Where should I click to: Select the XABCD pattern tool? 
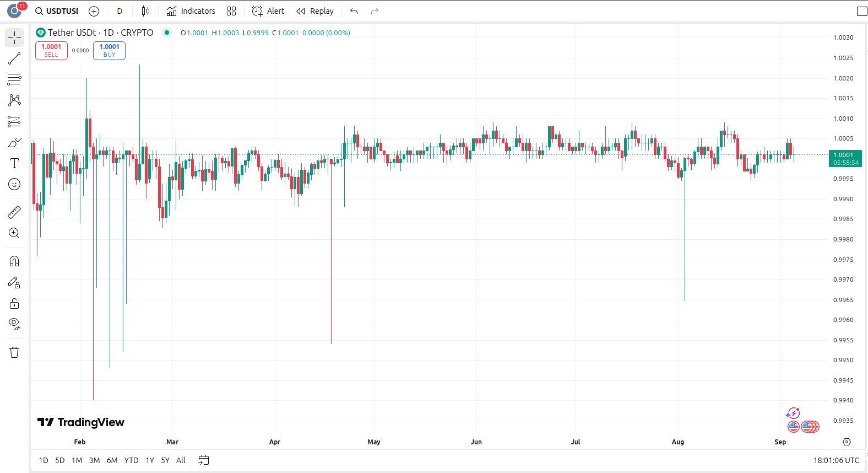pyautogui.click(x=14, y=100)
